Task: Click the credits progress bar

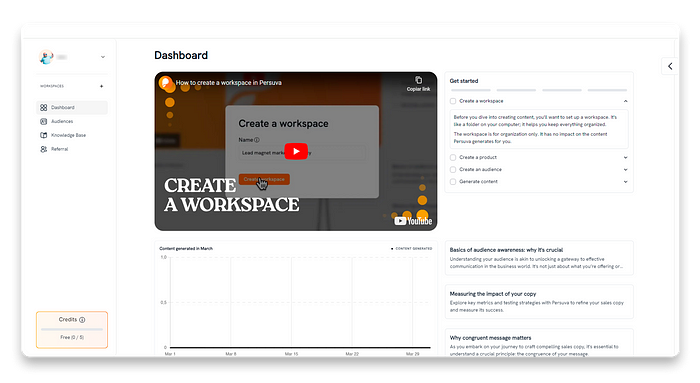Action: (x=72, y=329)
